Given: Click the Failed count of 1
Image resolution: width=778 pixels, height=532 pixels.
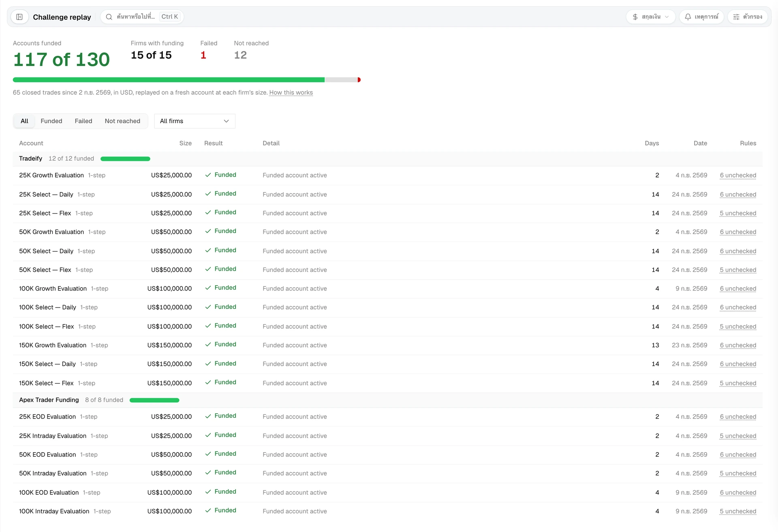Looking at the screenshot, I should pyautogui.click(x=203, y=56).
